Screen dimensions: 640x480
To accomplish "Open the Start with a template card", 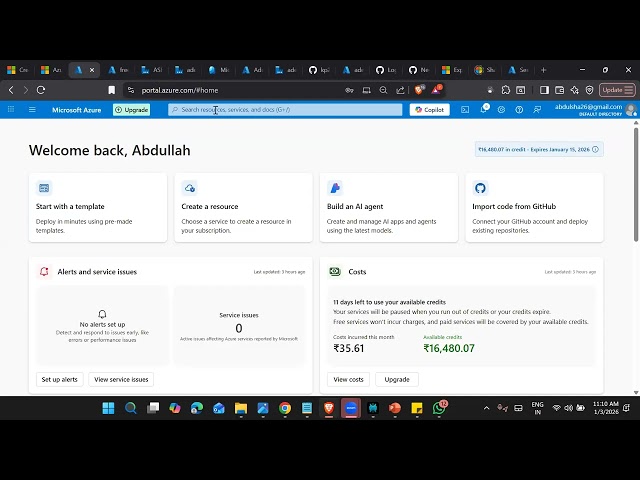I will pyautogui.click(x=98, y=207).
